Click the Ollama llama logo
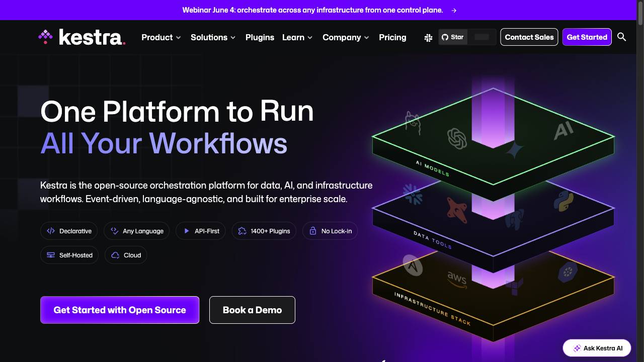 pyautogui.click(x=413, y=122)
